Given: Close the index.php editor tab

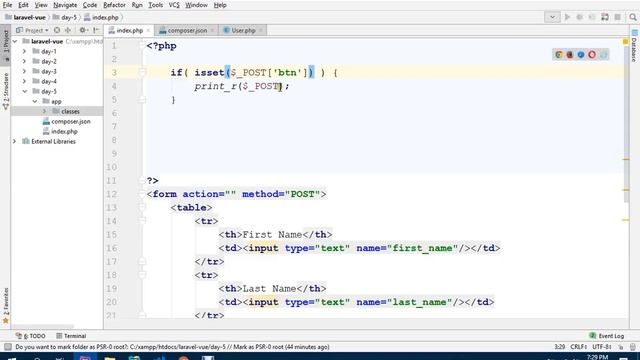Looking at the screenshot, I should tap(148, 31).
